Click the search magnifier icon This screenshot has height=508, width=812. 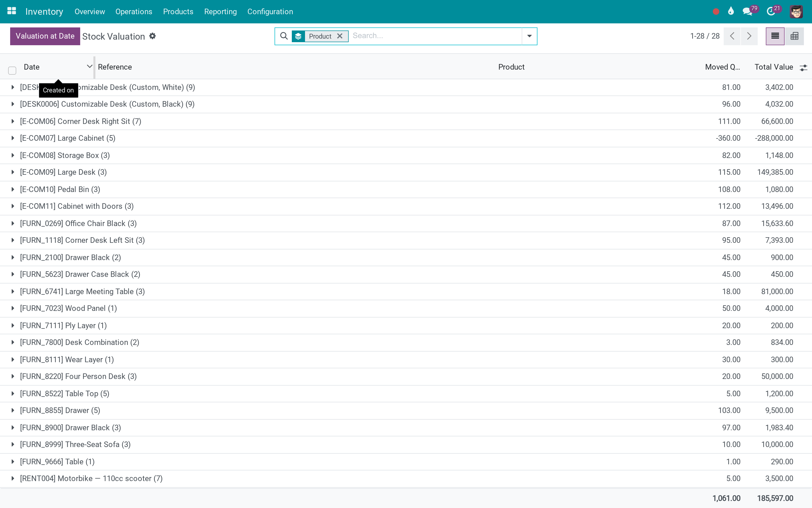(x=284, y=36)
